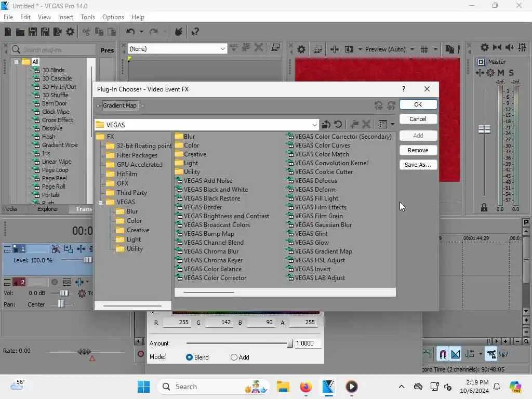Click the Master Bus dim output speaker icon
This screenshot has width=532, height=399.
tap(510, 47)
